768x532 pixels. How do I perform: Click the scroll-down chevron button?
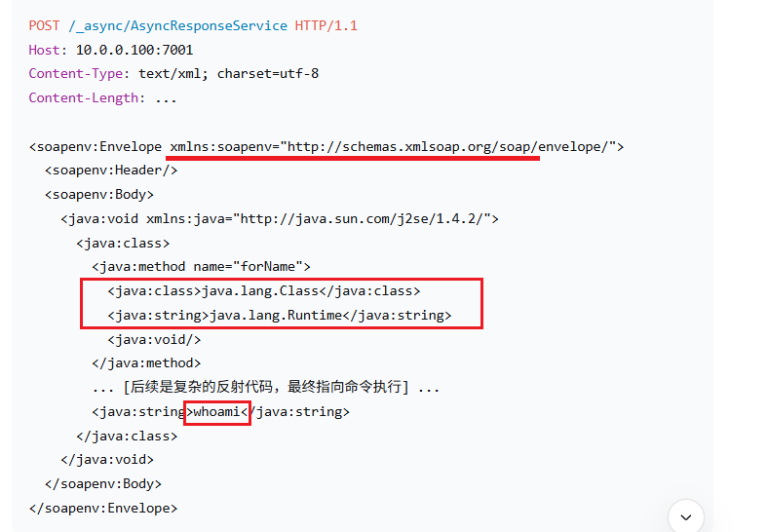[x=686, y=516]
